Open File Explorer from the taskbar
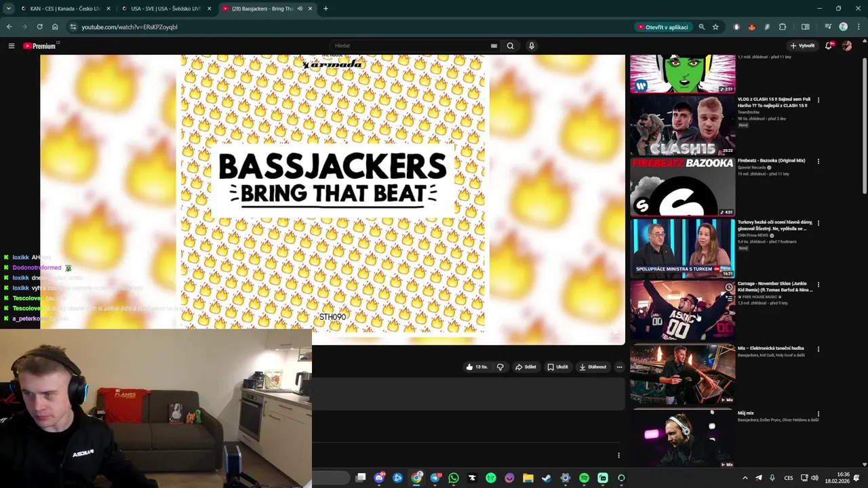Image resolution: width=868 pixels, height=488 pixels. (x=528, y=478)
